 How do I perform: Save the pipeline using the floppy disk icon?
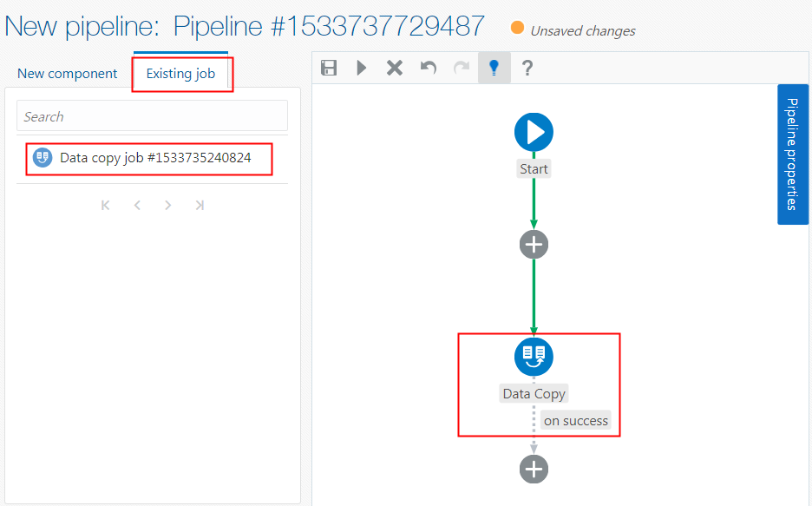click(328, 67)
